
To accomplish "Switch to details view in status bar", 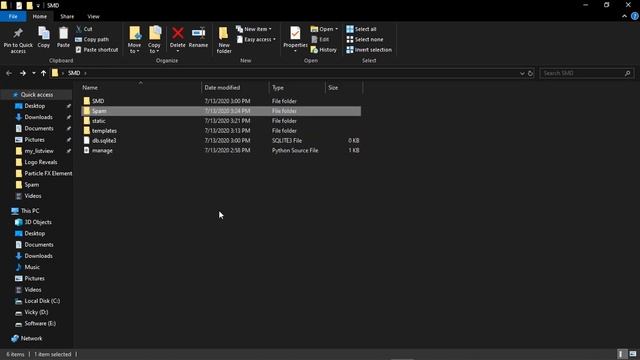I will pyautogui.click(x=621, y=354).
